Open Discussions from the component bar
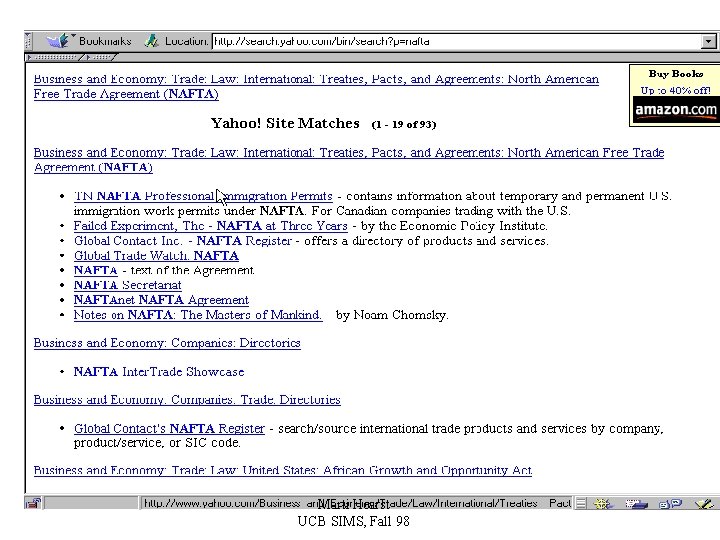This screenshot has width=720, height=540. pos(670,504)
